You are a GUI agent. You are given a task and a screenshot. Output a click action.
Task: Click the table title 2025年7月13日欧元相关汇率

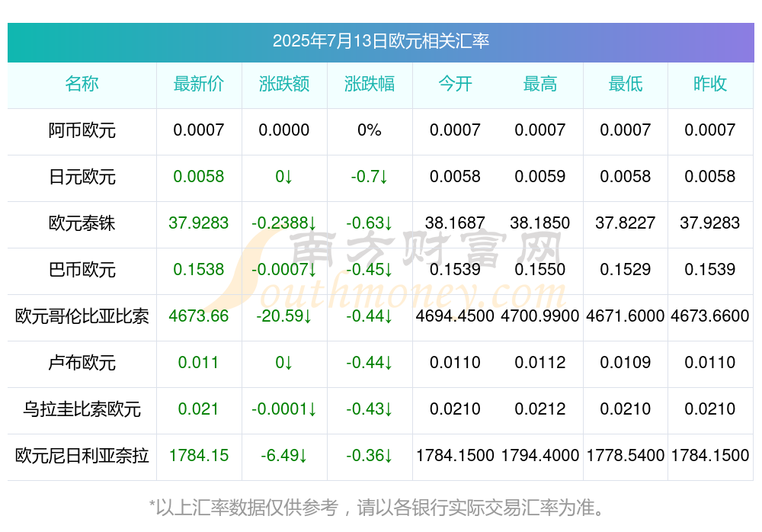click(380, 41)
